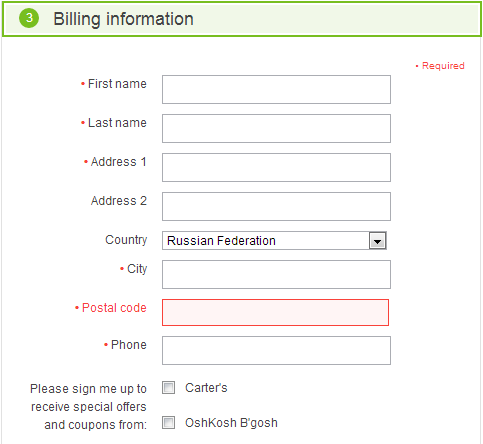Select the Russian Federation country combo box

274,241
